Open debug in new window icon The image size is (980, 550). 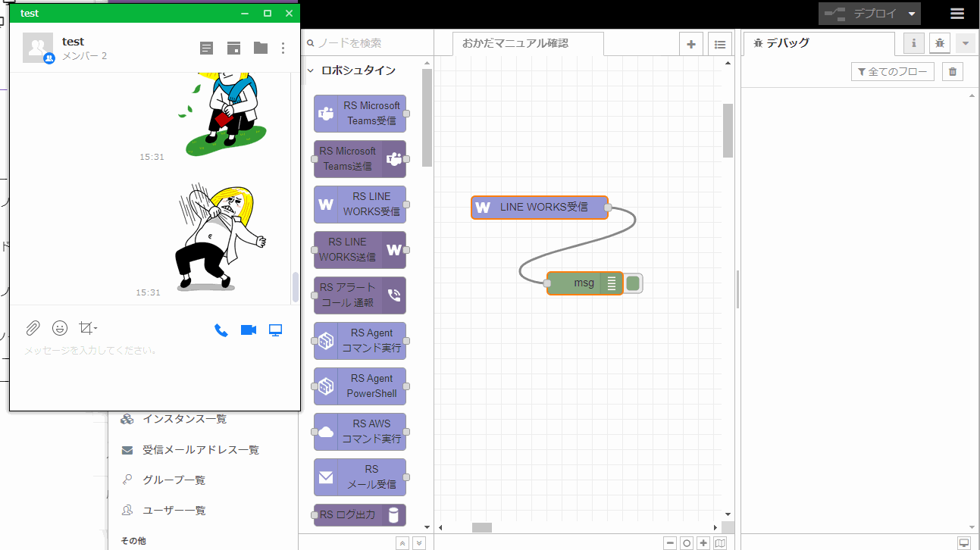[x=964, y=543]
